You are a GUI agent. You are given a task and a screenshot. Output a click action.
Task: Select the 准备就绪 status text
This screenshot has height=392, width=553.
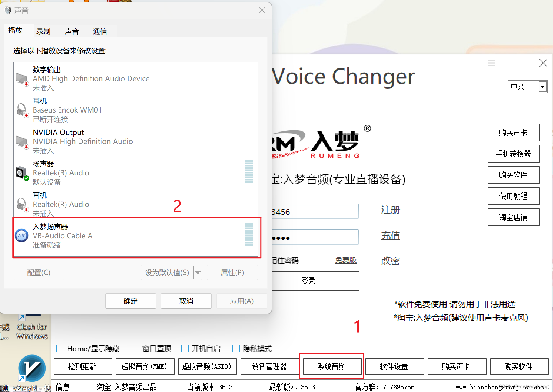pos(46,245)
